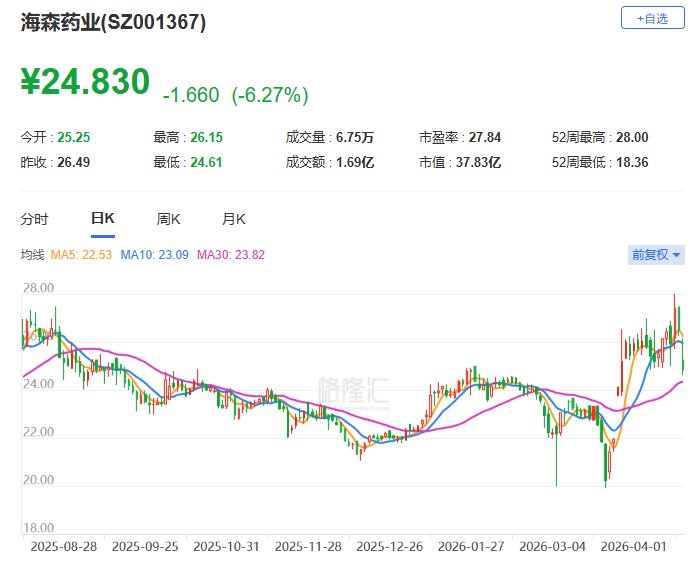Expand the 前复权 adjustment dropdown
693x561 pixels.
click(656, 255)
